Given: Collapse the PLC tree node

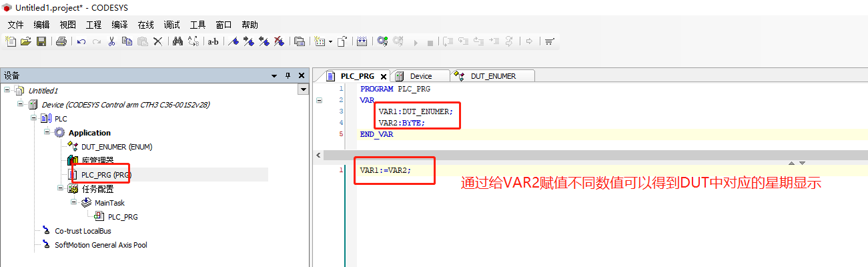Looking at the screenshot, I should 34,118.
